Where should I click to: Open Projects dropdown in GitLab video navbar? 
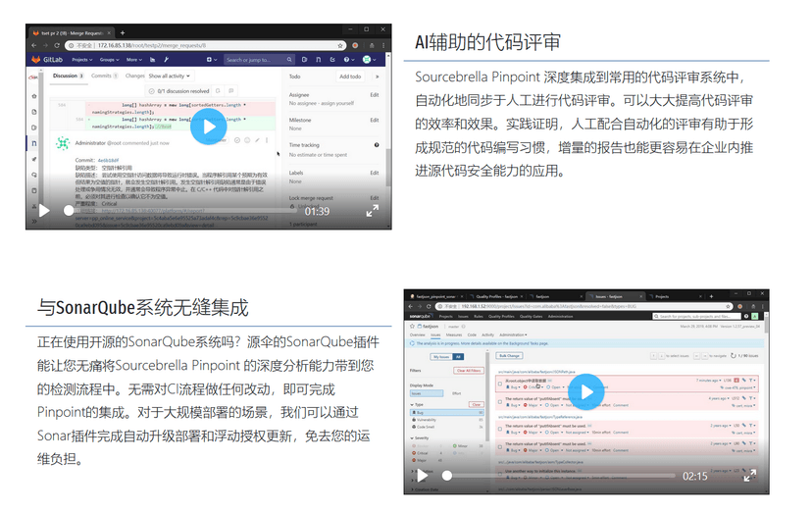[81, 60]
